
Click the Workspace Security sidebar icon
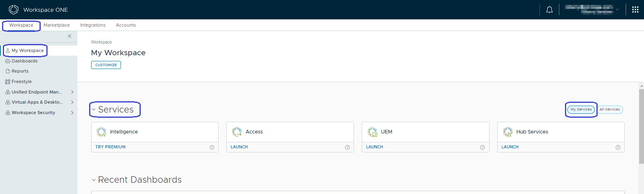click(x=8, y=113)
